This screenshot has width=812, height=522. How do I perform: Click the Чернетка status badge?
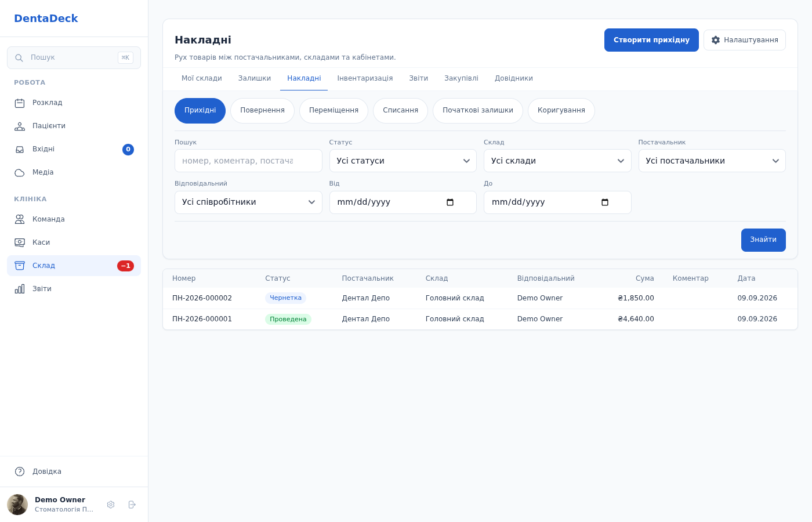[x=285, y=298]
